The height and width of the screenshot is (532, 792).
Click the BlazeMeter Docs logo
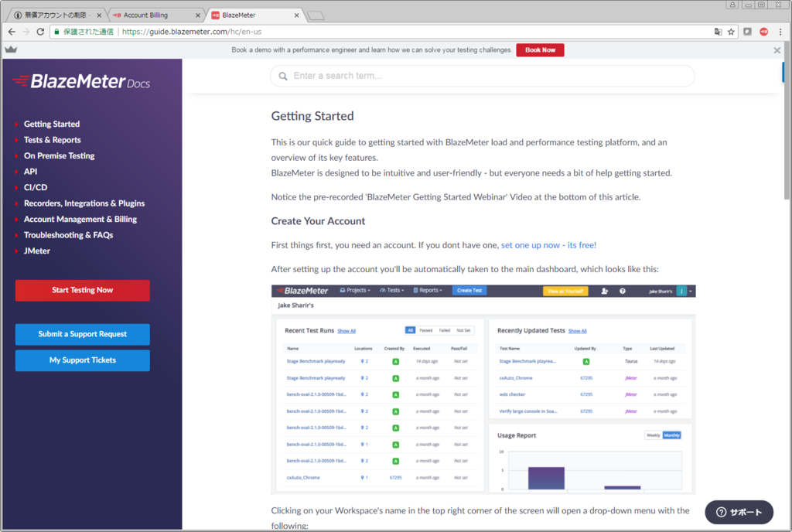[x=81, y=81]
